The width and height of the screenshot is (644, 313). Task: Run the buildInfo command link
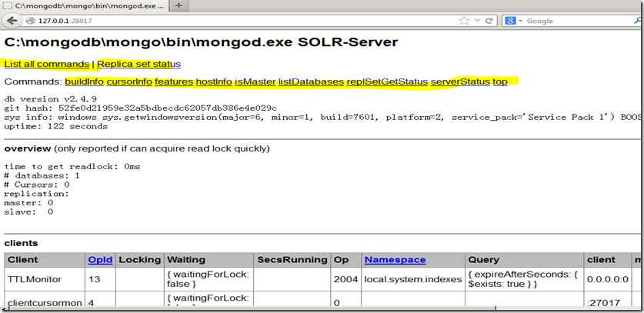point(84,82)
